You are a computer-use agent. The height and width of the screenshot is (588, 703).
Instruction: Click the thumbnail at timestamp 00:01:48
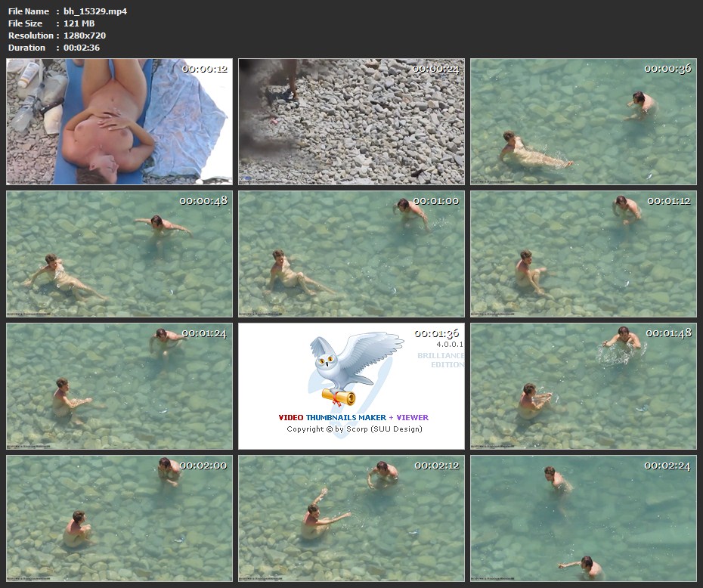(583, 385)
